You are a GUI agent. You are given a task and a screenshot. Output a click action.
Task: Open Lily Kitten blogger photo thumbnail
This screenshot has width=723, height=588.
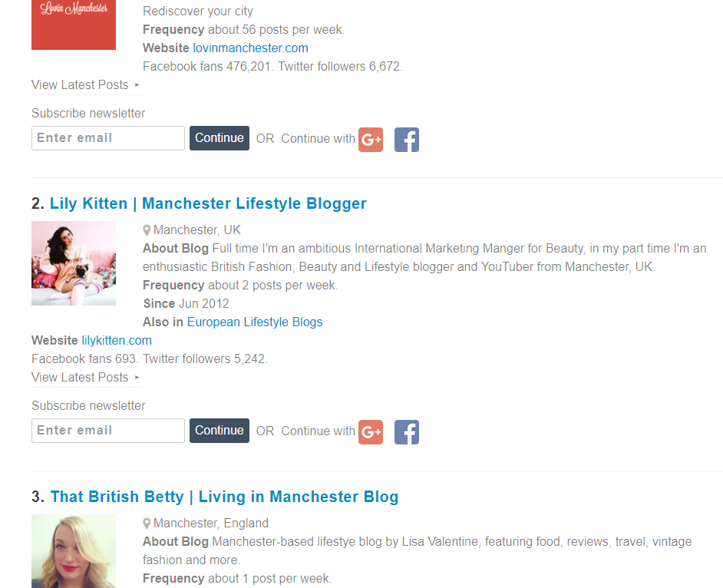(x=74, y=263)
